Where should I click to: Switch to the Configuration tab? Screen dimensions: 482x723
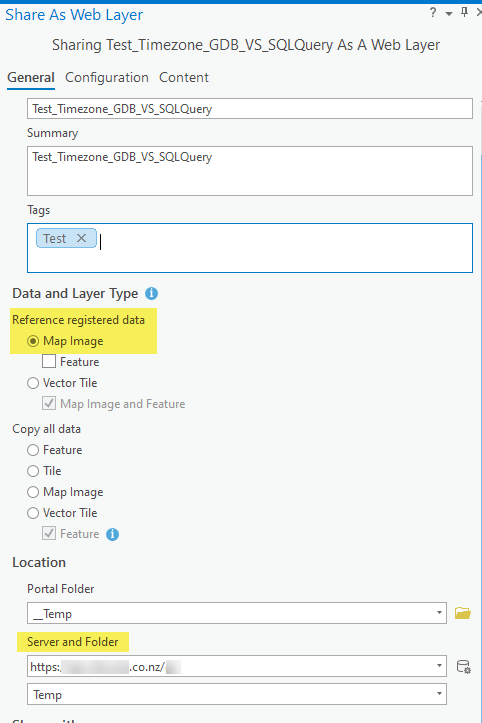(x=107, y=77)
